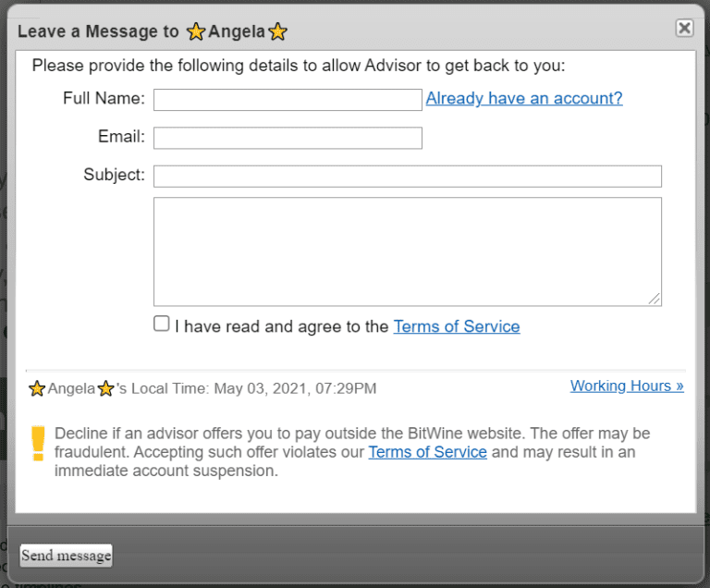The width and height of the screenshot is (710, 588).
Task: Click the star right of Angela near Local Time
Action: [x=106, y=388]
